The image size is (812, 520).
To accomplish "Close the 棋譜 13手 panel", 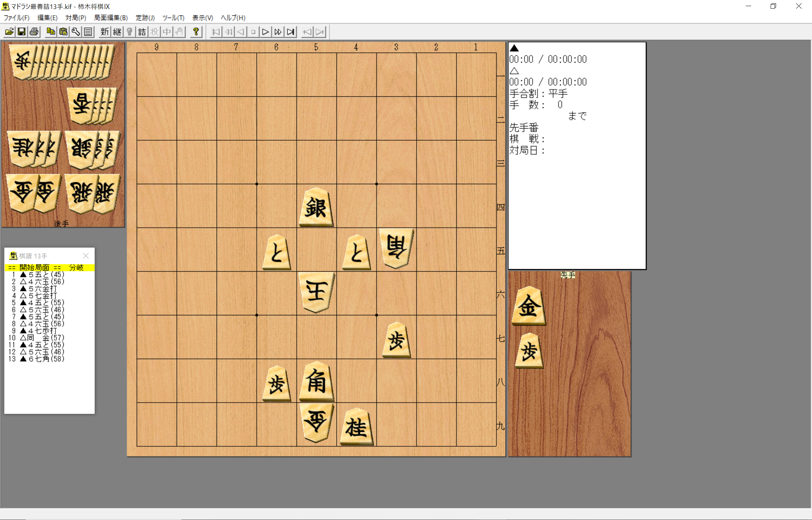I will 86,256.
